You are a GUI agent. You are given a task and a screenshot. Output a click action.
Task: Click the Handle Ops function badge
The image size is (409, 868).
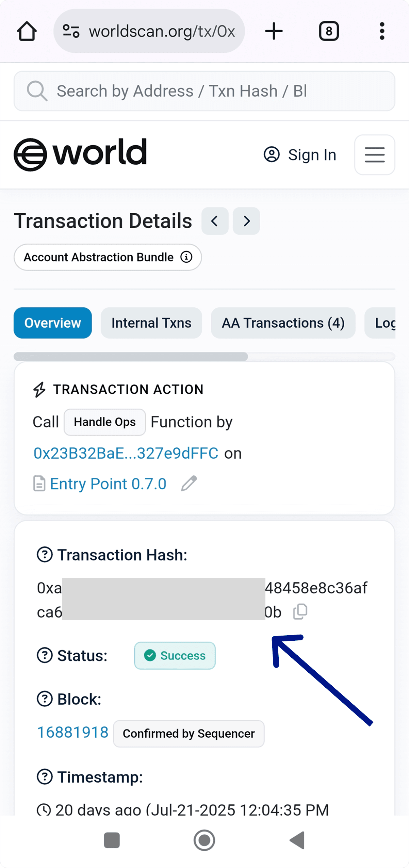coord(104,422)
